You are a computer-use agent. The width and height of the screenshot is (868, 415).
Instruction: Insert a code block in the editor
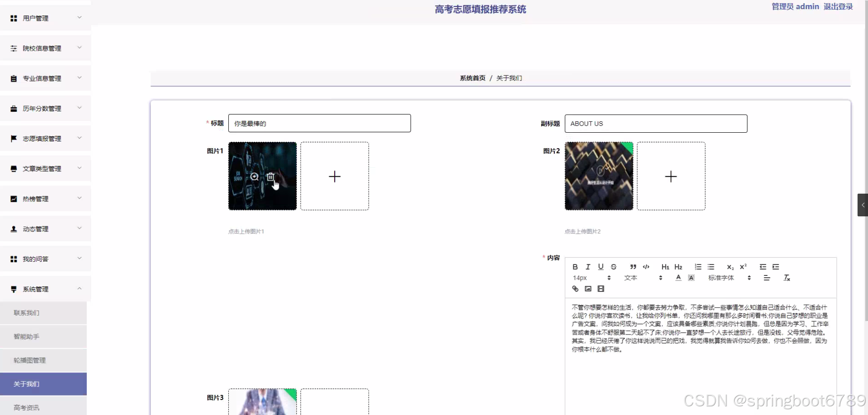[x=646, y=267]
